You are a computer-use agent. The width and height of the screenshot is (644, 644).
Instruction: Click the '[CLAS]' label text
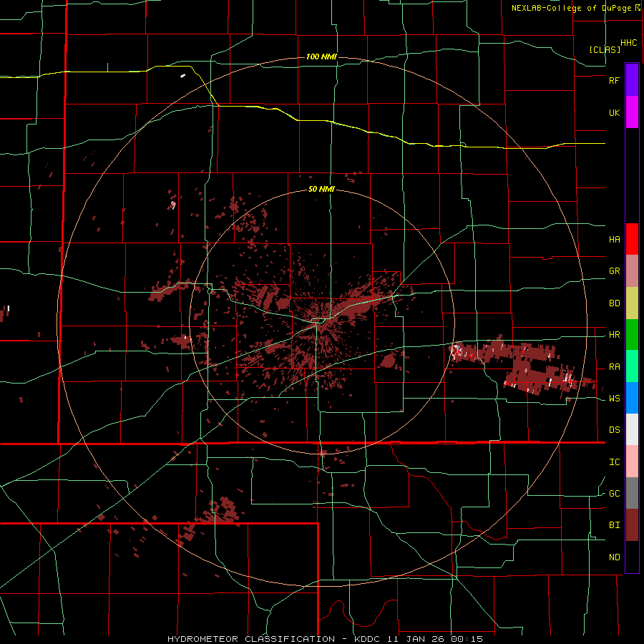[x=605, y=49]
